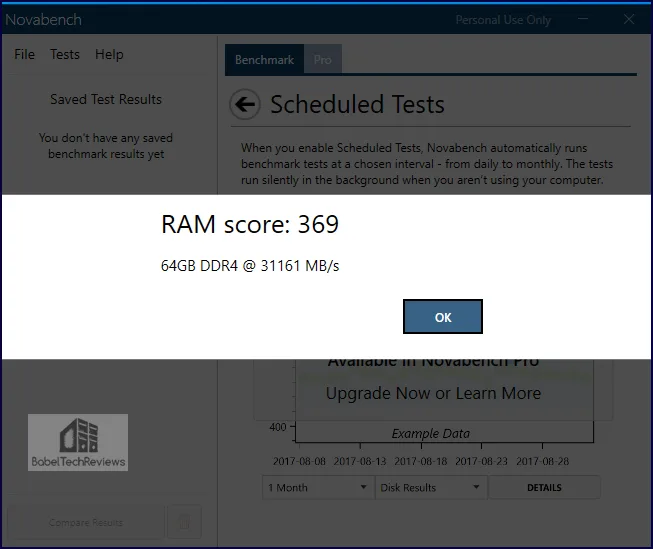Close the Novabench window
The height and width of the screenshot is (549, 653).
[629, 19]
